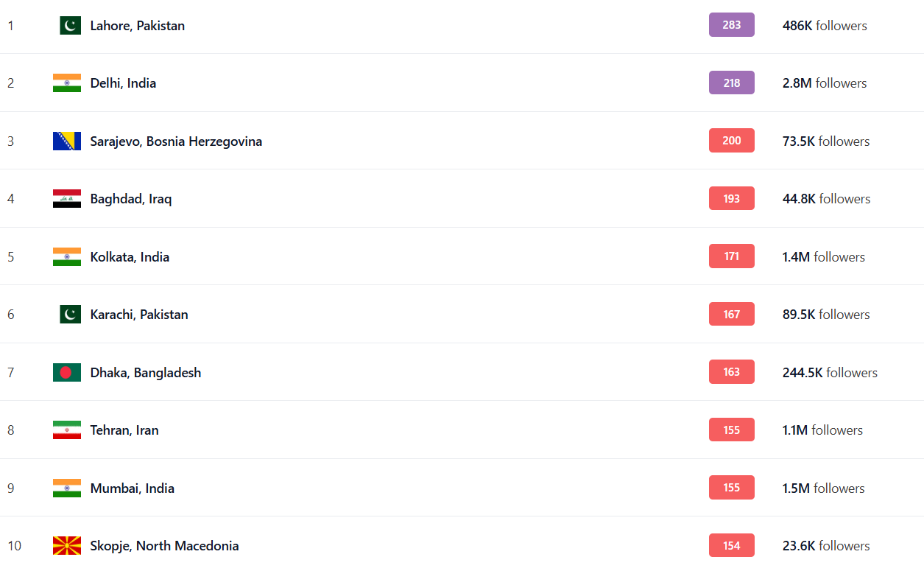This screenshot has width=924, height=571.
Task: Click the 244.5K followers text for Dhaka
Action: 830,373
